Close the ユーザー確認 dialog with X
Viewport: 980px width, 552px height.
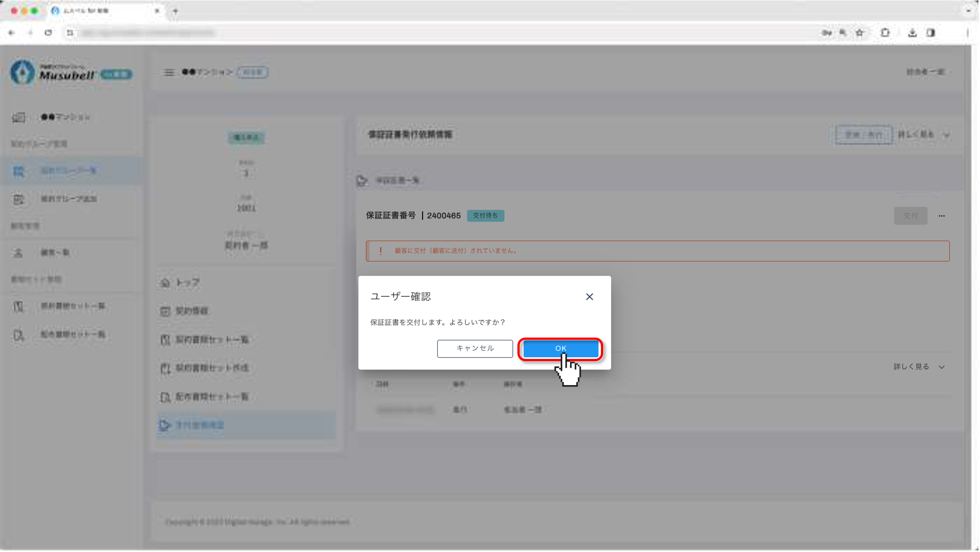(x=589, y=296)
